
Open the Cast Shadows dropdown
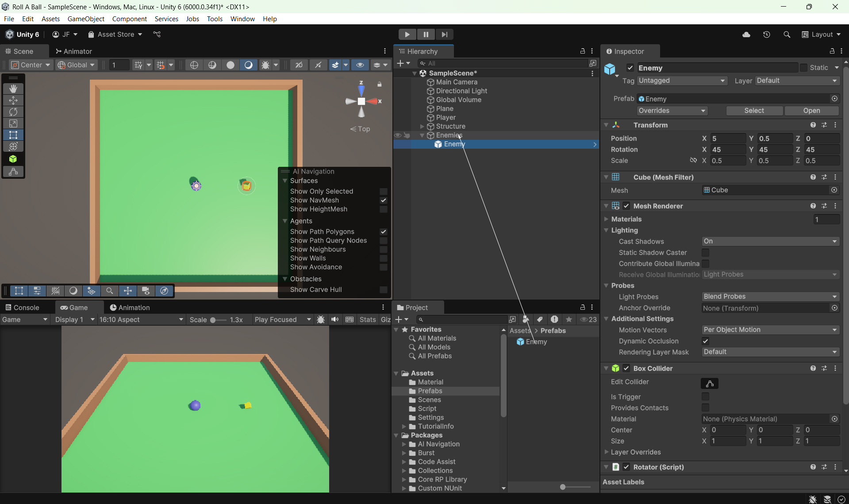(x=770, y=242)
